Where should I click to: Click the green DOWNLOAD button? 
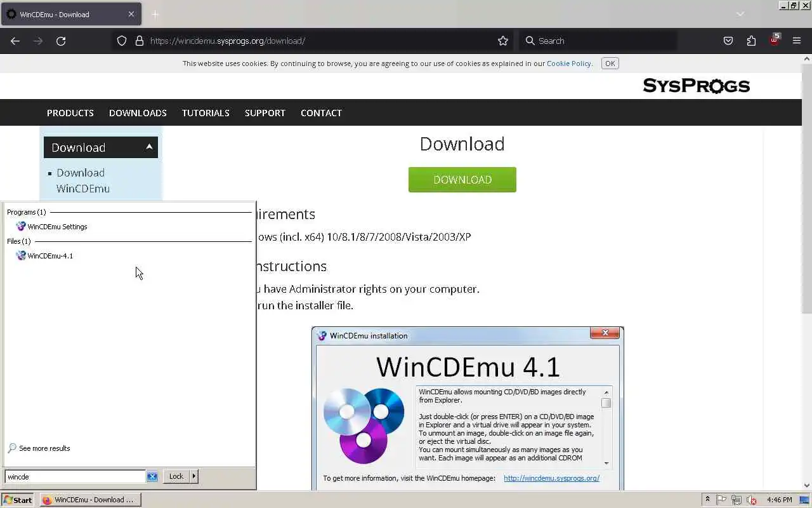(462, 180)
